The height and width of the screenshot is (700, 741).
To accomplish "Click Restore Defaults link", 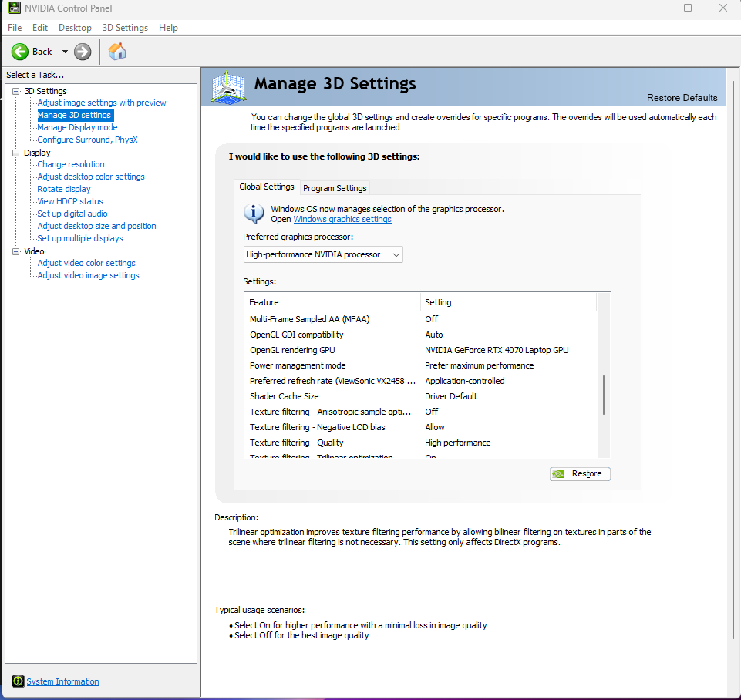I will coord(682,98).
